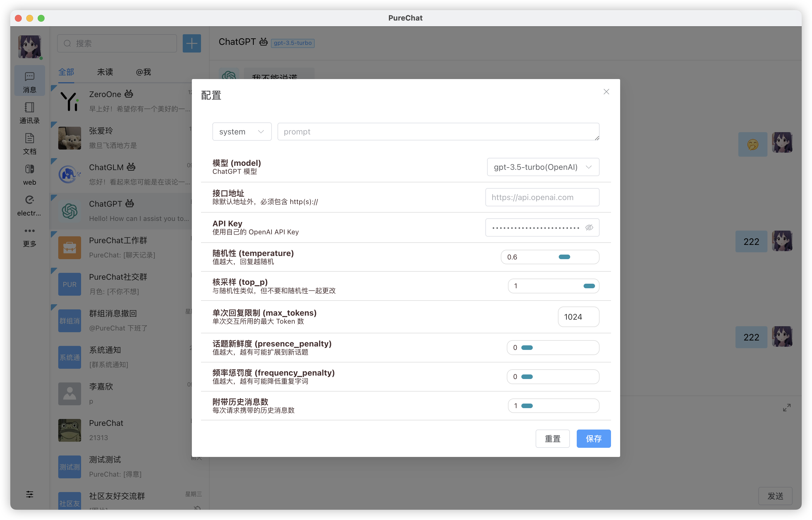Click the 接口地址 URL input field

click(x=542, y=197)
